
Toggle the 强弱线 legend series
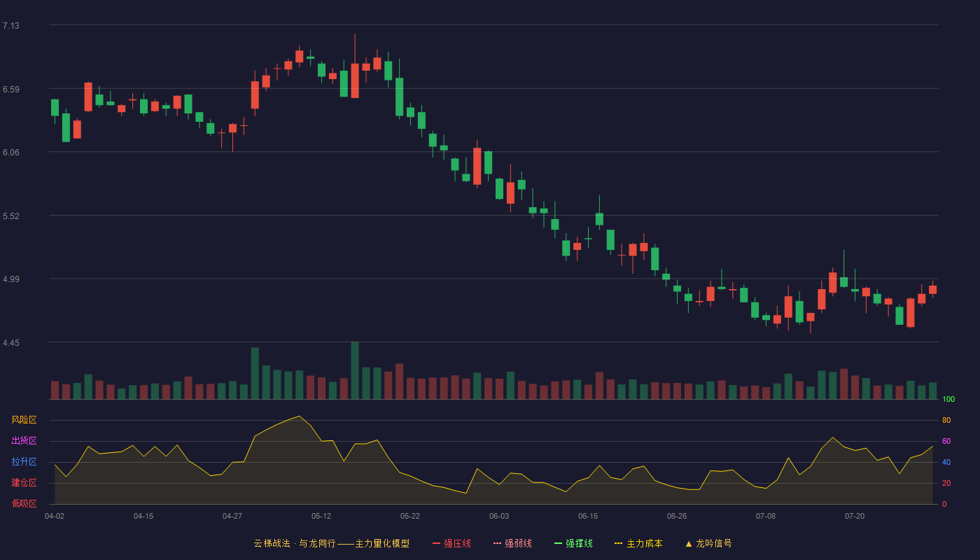tap(512, 543)
